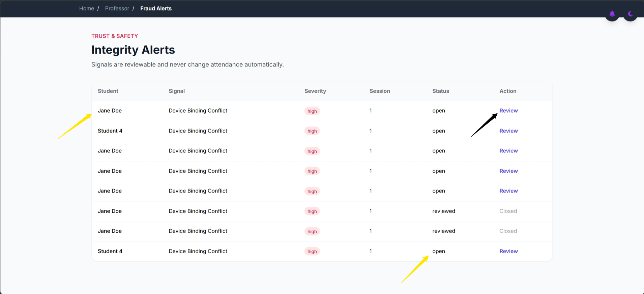Click Review in the first alert row
644x294 pixels.
point(508,111)
